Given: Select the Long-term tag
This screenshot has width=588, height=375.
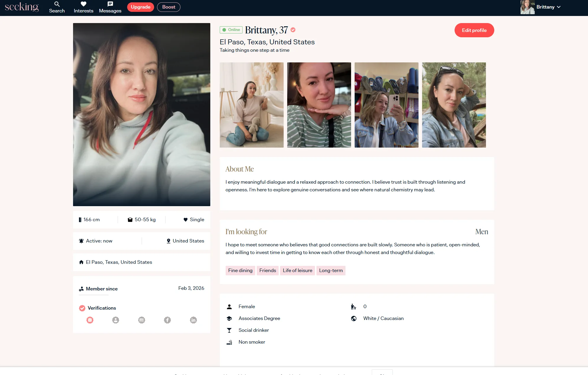Looking at the screenshot, I should [x=331, y=271].
